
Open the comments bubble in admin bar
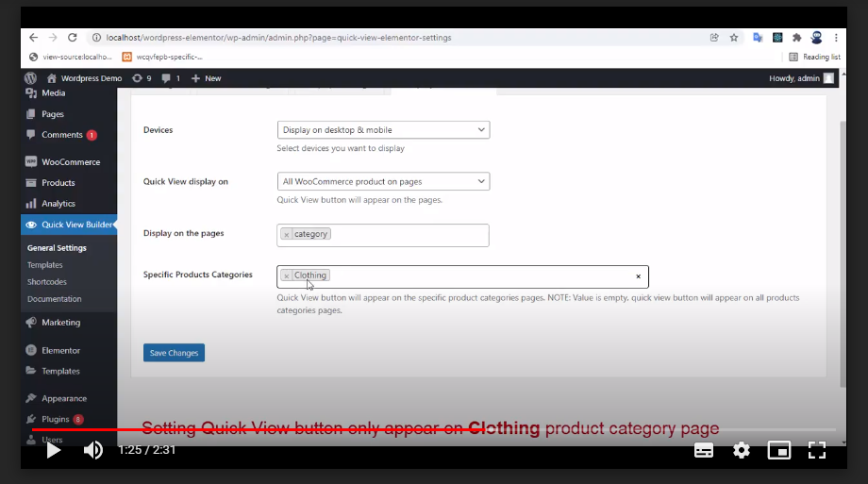click(x=171, y=78)
